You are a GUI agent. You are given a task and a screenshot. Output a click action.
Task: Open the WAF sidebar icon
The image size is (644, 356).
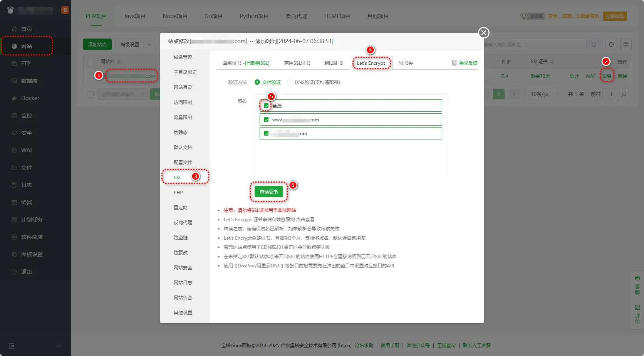tap(14, 150)
